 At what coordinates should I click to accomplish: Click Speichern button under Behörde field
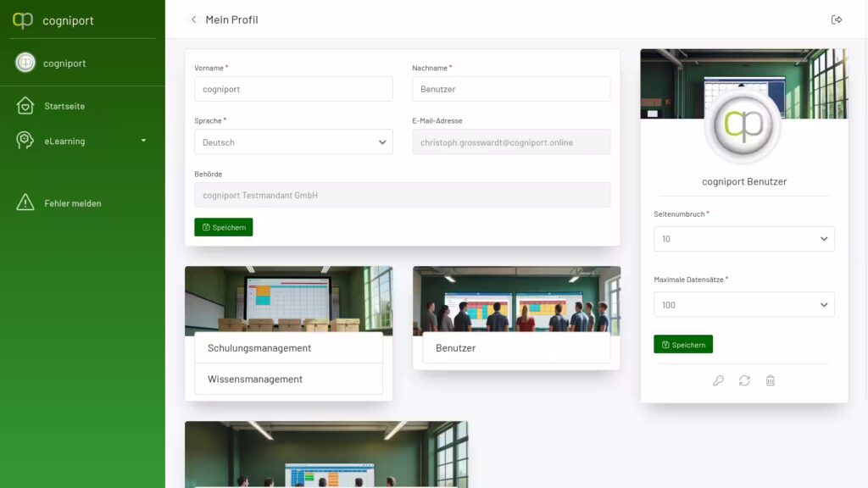click(224, 227)
